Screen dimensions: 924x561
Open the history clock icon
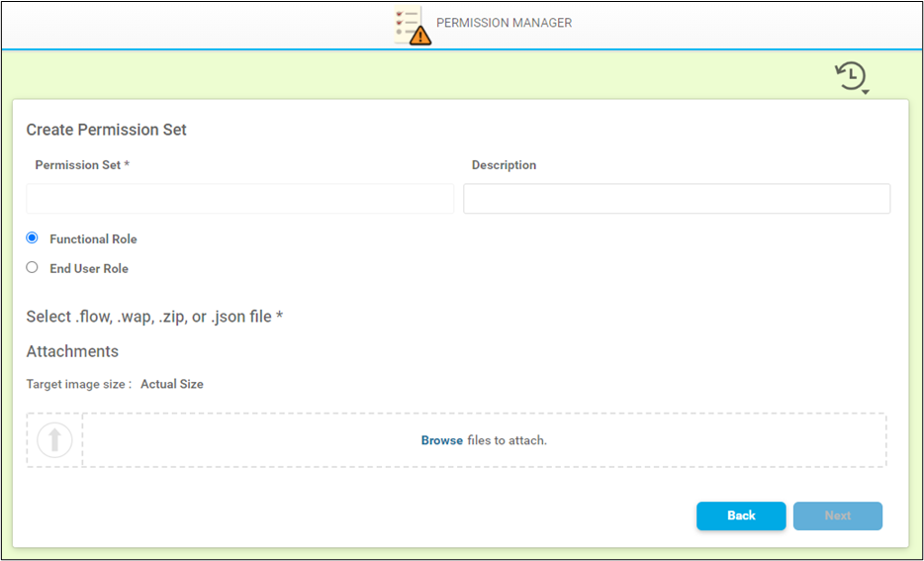[x=850, y=75]
